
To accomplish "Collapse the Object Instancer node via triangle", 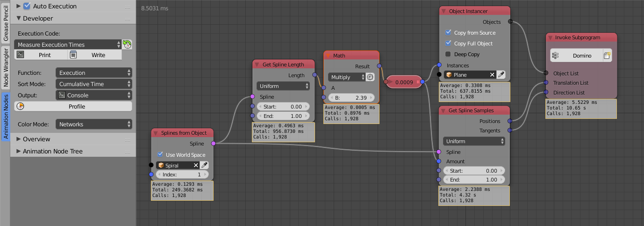I will tap(444, 11).
